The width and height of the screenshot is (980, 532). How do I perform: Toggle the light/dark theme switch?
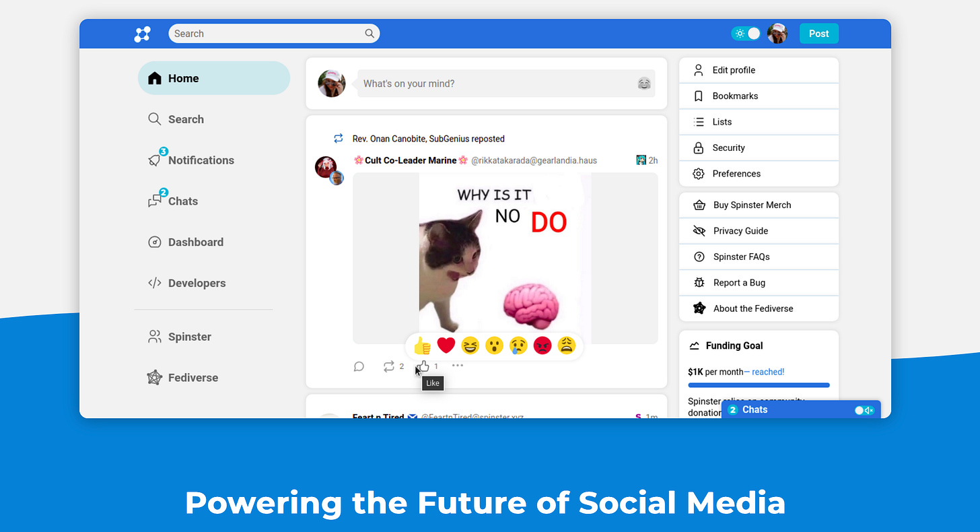point(746,34)
